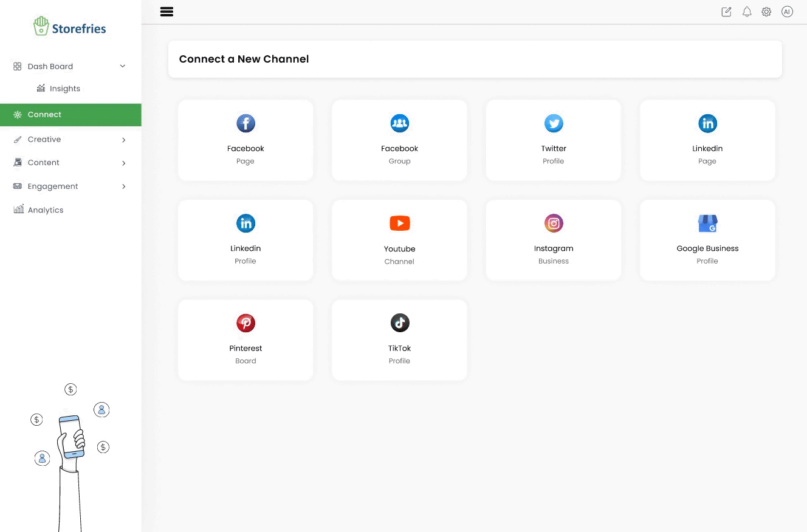
Task: Click the Content sidebar icon
Action: (x=17, y=162)
